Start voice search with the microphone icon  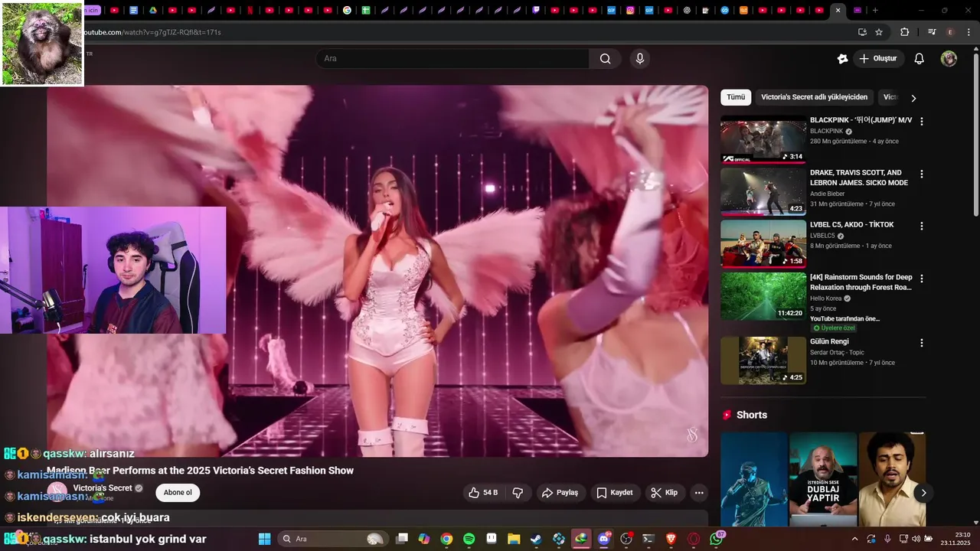click(x=640, y=59)
